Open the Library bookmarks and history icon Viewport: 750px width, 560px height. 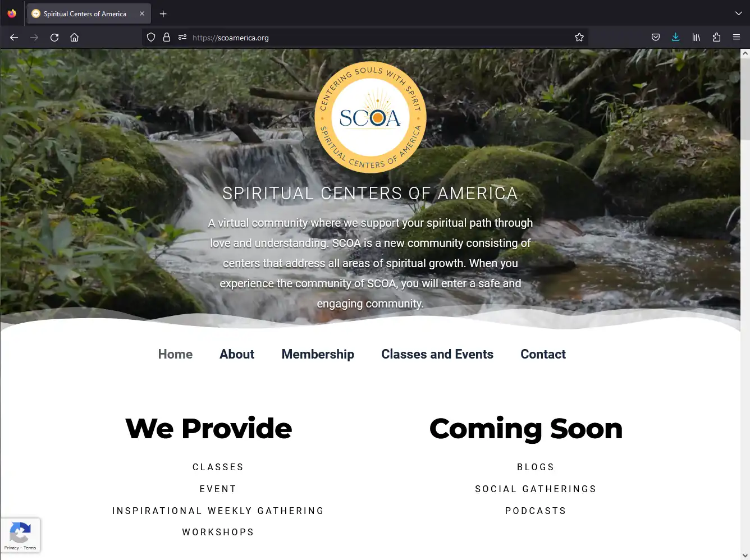tap(696, 38)
